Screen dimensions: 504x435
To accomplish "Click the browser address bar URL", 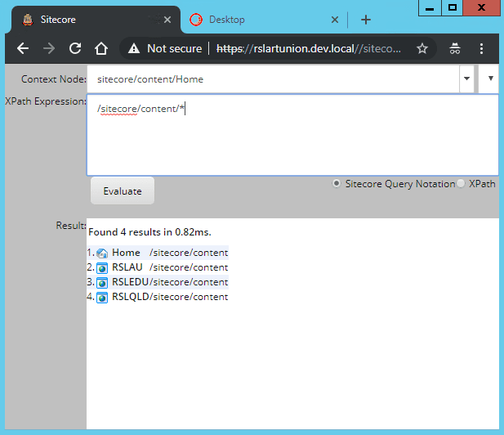I will coord(309,48).
